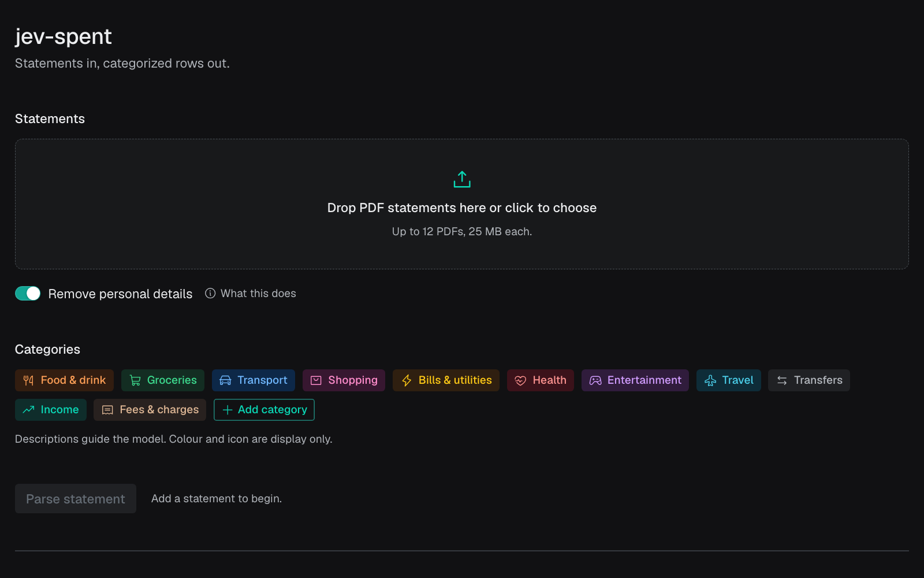Click the Add category button text
Viewport: 924px width, 578px height.
pos(273,410)
